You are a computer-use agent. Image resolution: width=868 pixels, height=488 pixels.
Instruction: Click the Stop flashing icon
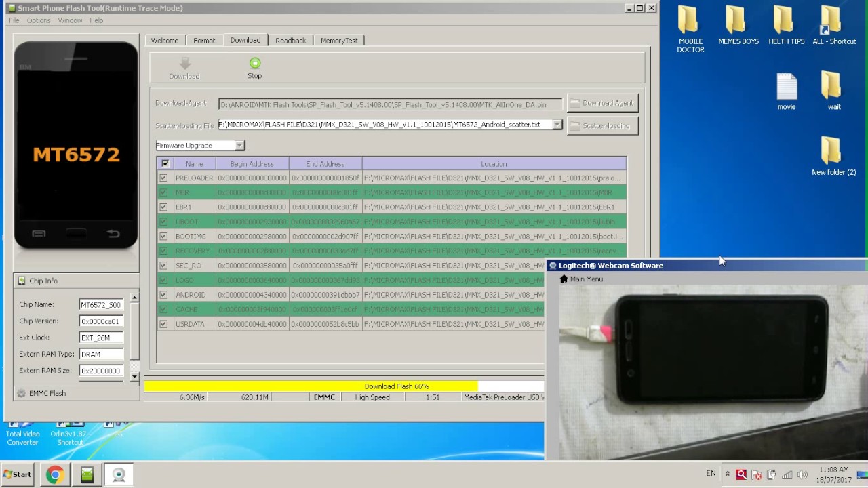255,63
